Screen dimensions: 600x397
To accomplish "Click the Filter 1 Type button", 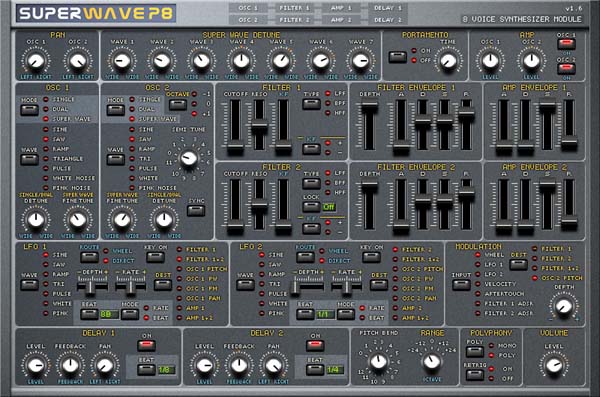I will tap(311, 104).
